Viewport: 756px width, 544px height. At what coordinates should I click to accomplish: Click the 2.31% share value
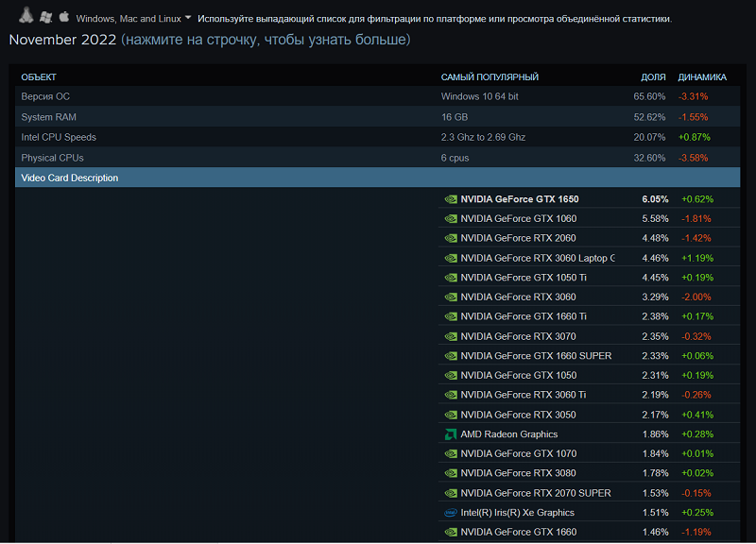click(655, 375)
